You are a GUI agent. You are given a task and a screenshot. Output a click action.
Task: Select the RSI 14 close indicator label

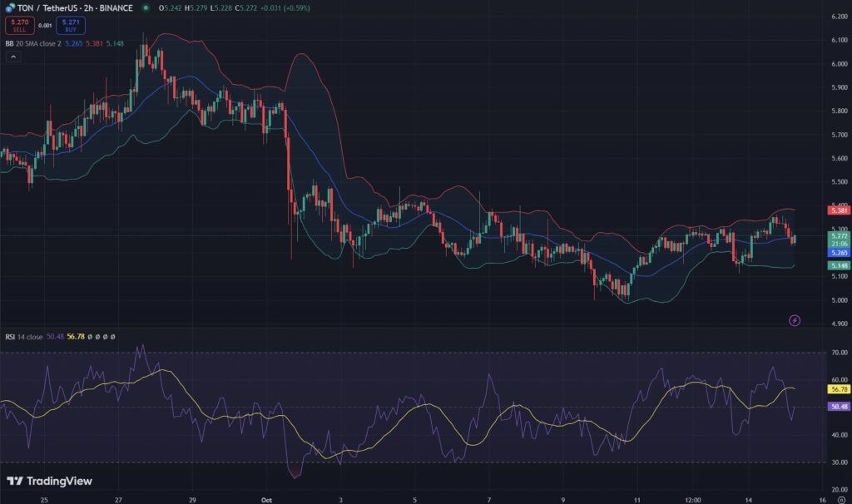pos(22,337)
